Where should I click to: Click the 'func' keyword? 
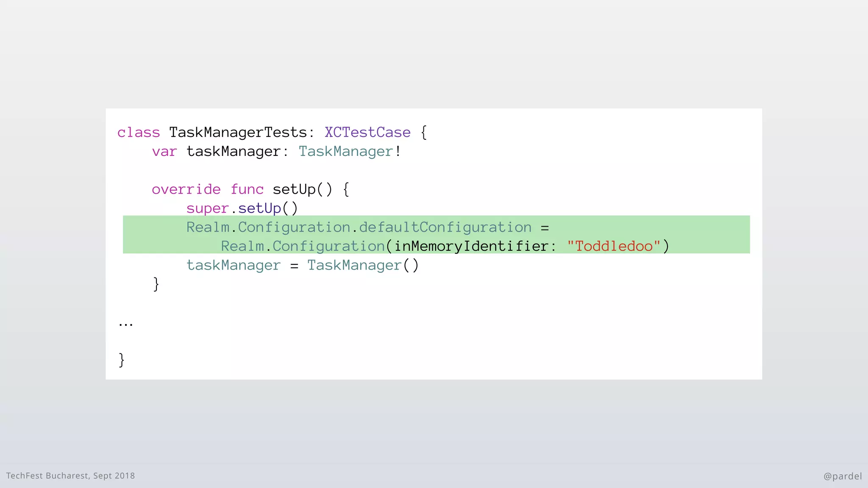pyautogui.click(x=247, y=189)
